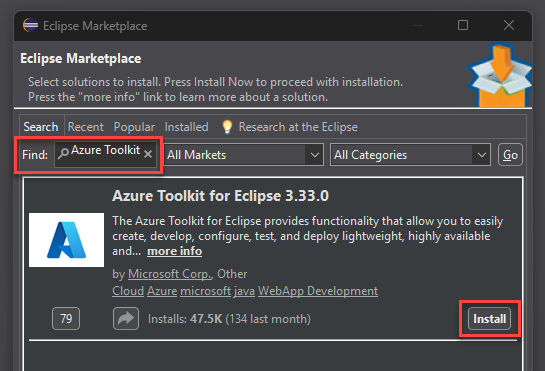Viewport: 545px width, 371px height.
Task: Show the Installed tab
Action: pyautogui.click(x=187, y=127)
